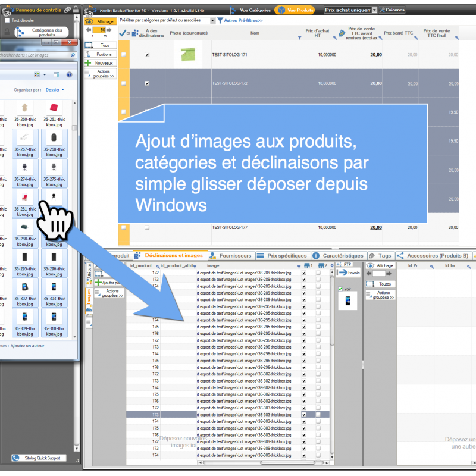Image resolution: width=476 pixels, height=476 pixels.
Task: Click Sitolog QuickSupport icon
Action: [x=15, y=458]
